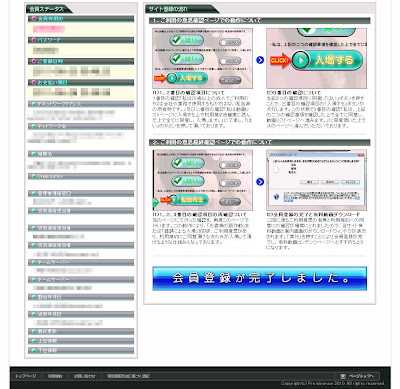Click the ネットワーク名 header bar

coord(81,126)
